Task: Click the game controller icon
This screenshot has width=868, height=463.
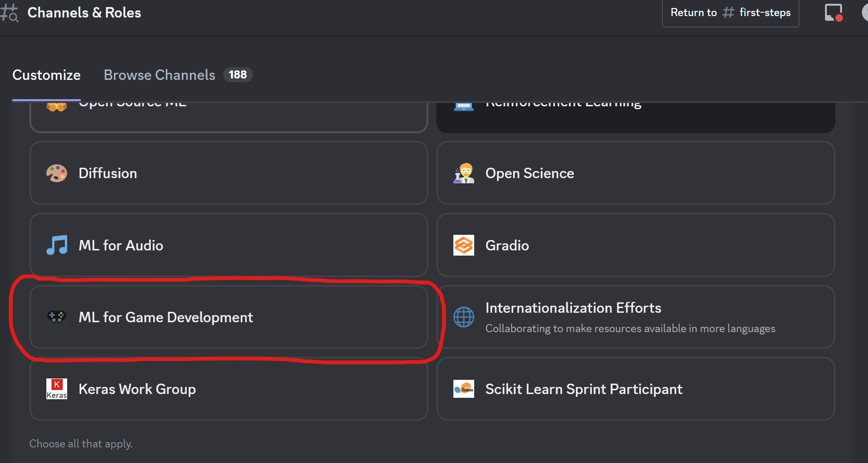Action: pyautogui.click(x=57, y=317)
